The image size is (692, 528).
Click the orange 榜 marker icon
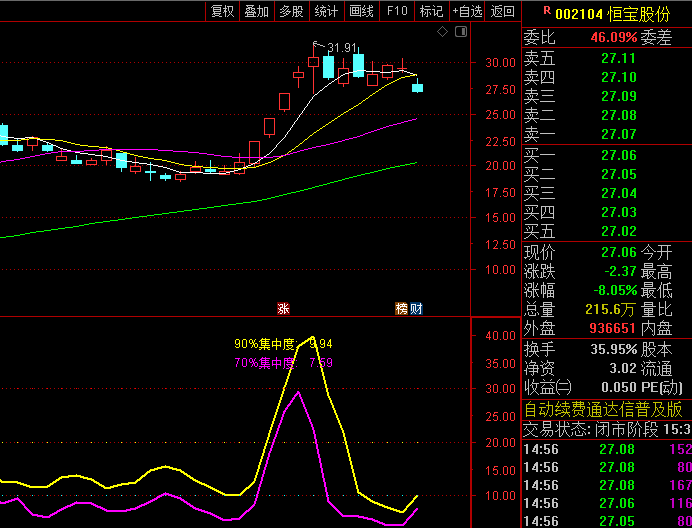coord(402,308)
